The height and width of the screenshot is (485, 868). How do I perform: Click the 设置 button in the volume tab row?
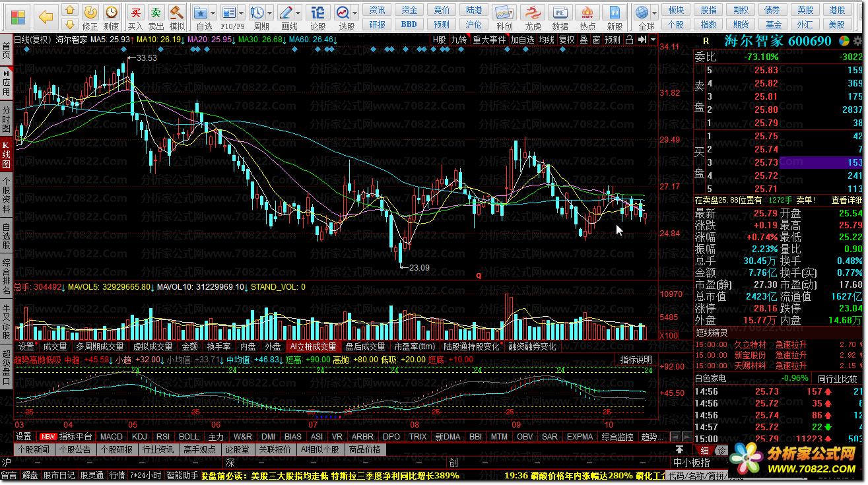pyautogui.click(x=26, y=346)
